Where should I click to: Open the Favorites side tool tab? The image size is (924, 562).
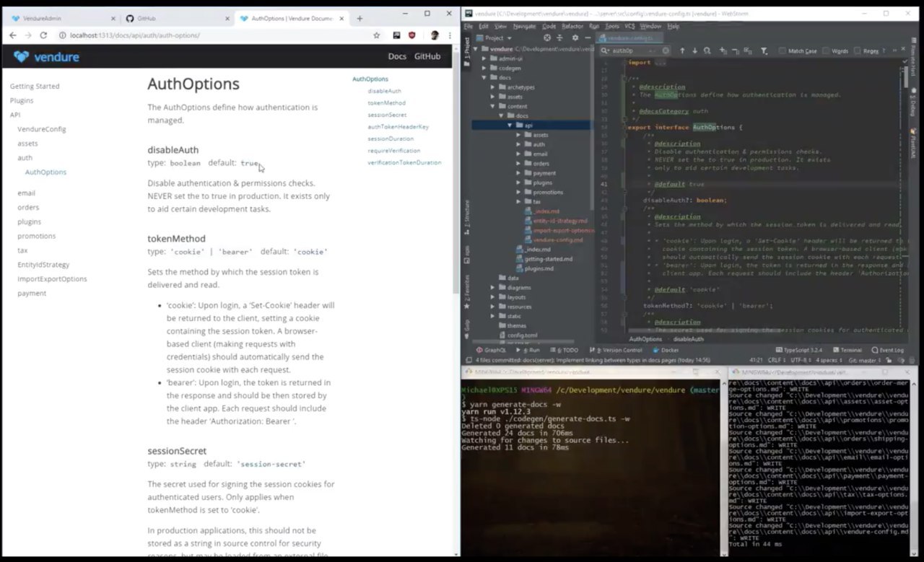[x=467, y=293]
